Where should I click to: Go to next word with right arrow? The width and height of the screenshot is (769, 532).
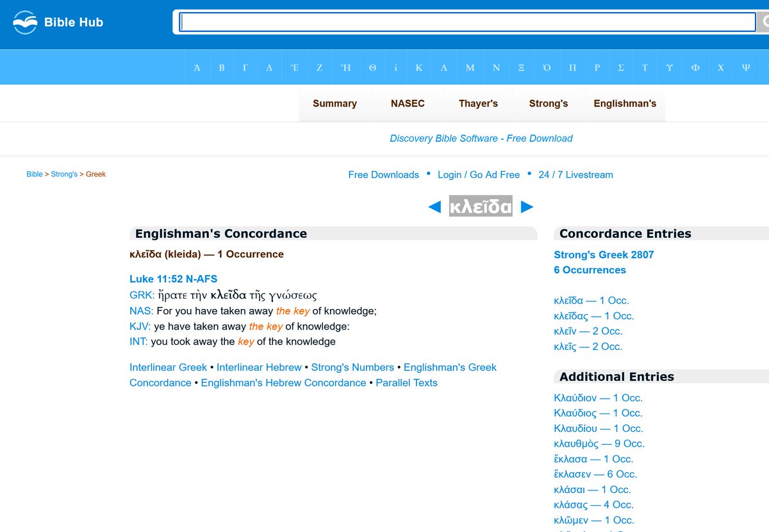click(x=527, y=206)
